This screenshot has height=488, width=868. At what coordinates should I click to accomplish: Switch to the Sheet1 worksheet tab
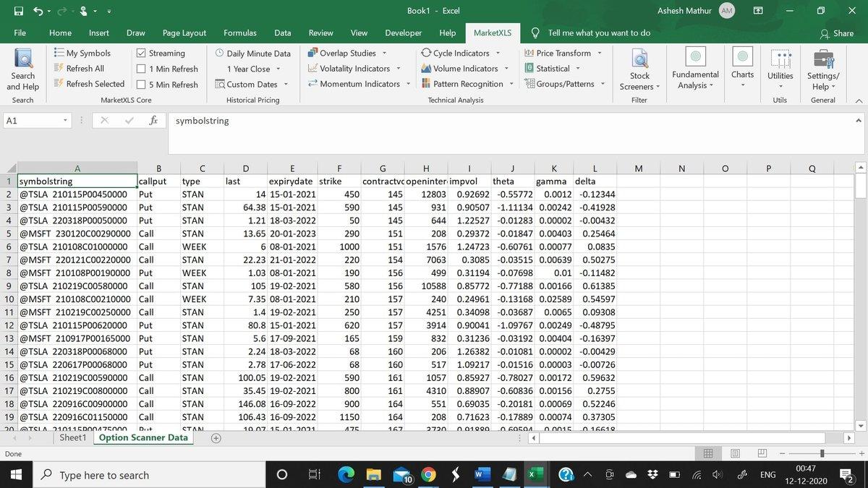(72, 438)
